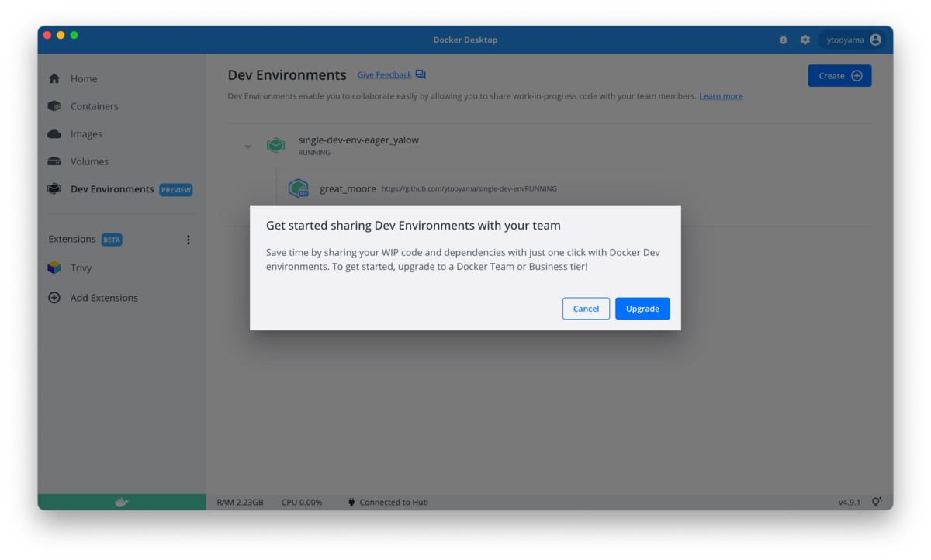
Task: Click the single-dev-env-eager_yalow environment icon
Action: click(275, 145)
